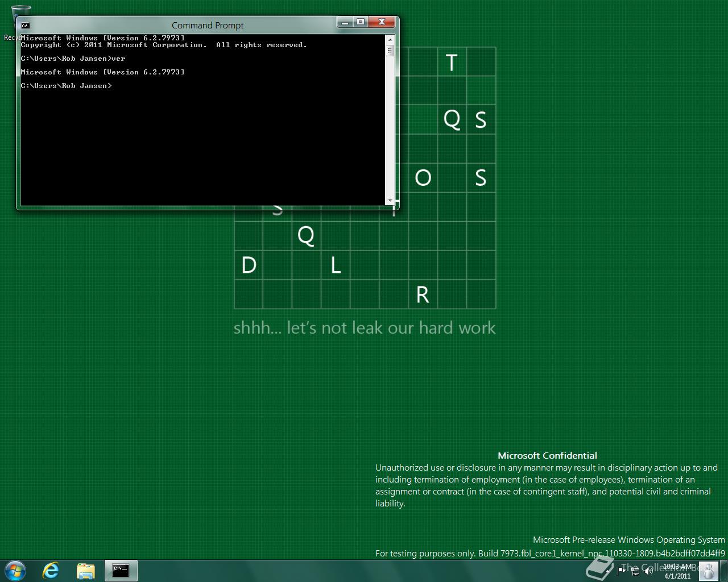Open Action Center flag icon in tray
The height and width of the screenshot is (582, 728).
coord(622,571)
